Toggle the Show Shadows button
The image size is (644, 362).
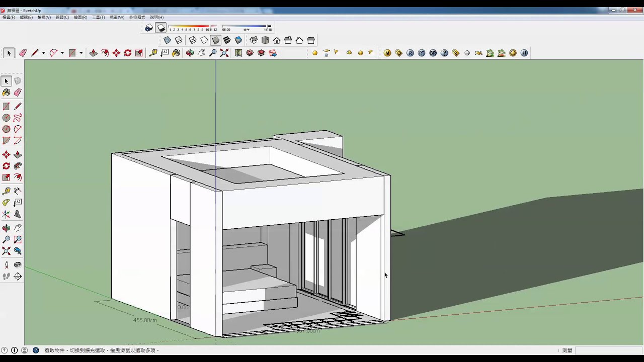point(161,28)
